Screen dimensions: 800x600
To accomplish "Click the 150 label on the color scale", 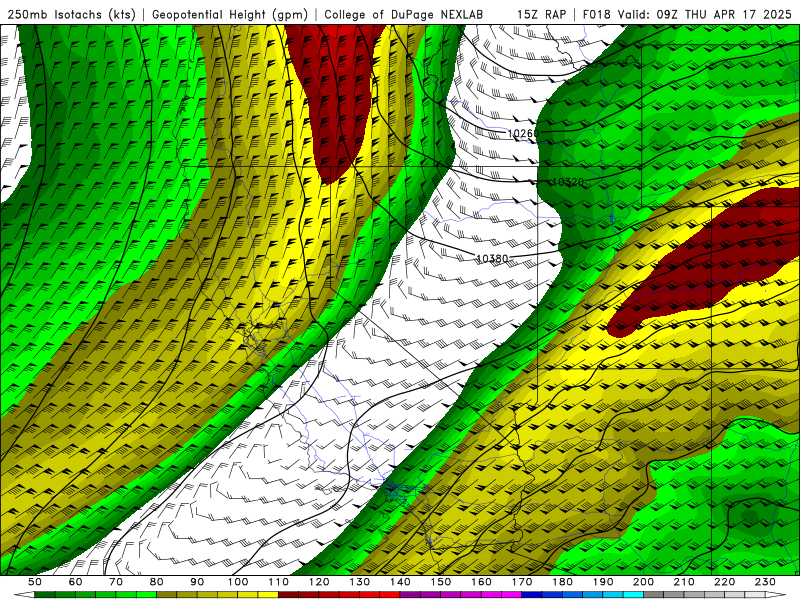I will (x=441, y=582).
